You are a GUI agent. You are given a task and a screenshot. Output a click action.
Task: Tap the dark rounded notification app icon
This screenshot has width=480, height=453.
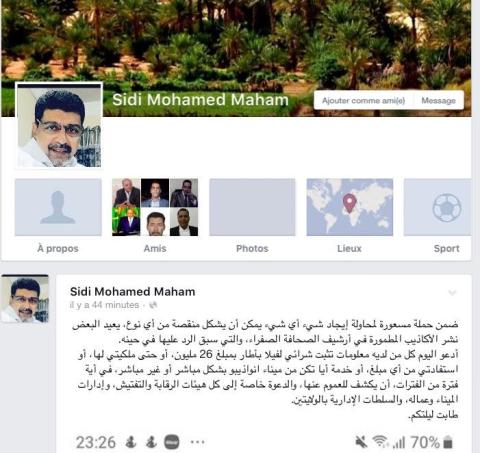172,442
